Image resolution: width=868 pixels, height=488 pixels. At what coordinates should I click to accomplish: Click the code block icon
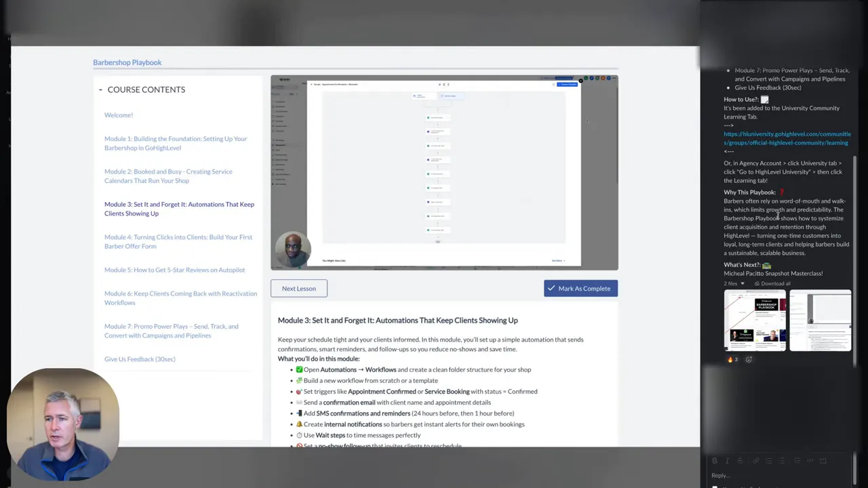pos(823,461)
